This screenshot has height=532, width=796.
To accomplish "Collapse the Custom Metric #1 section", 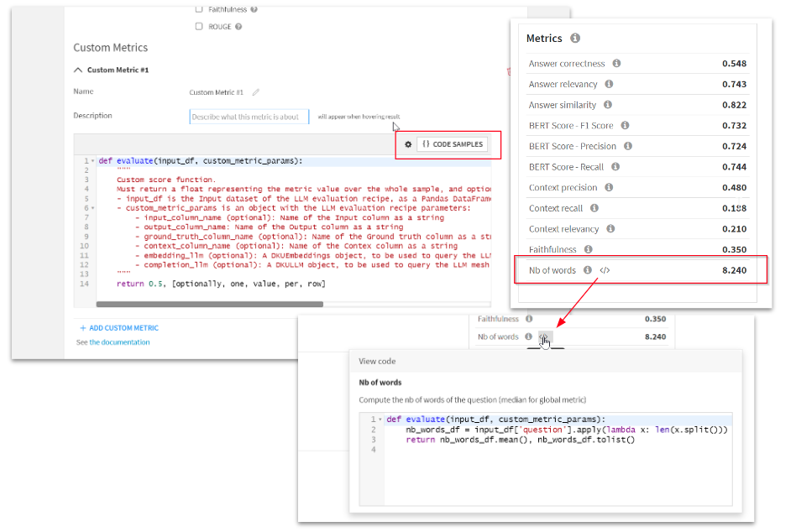I will pos(79,70).
